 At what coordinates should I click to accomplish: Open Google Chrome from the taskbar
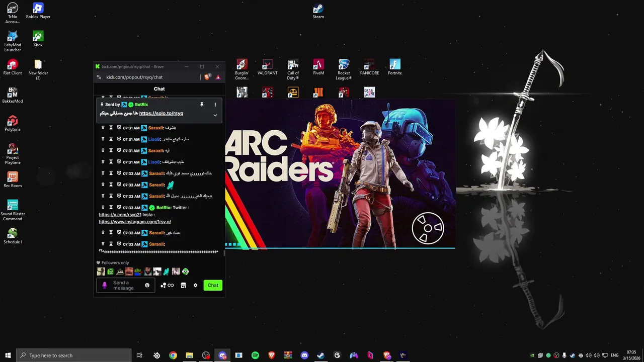click(x=173, y=355)
